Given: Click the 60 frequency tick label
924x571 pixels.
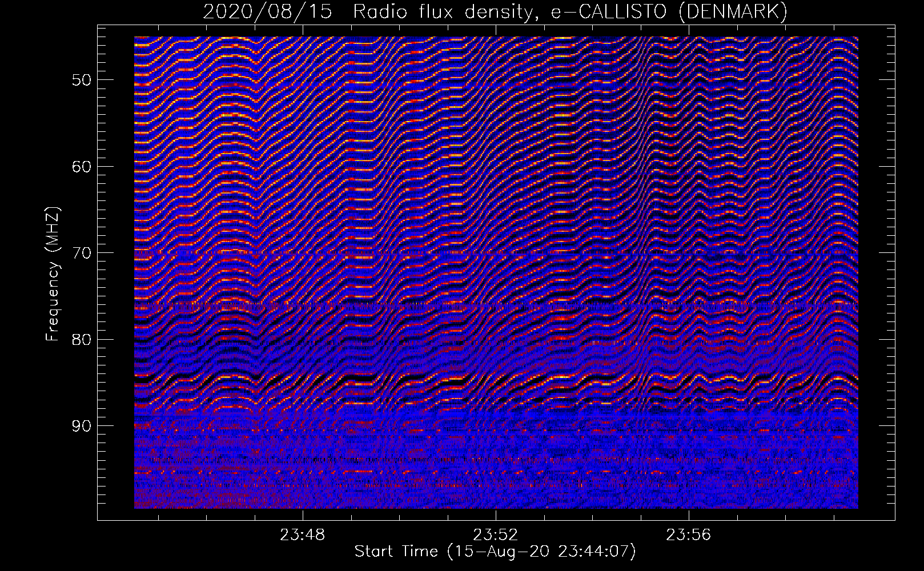Looking at the screenshot, I should (x=81, y=167).
